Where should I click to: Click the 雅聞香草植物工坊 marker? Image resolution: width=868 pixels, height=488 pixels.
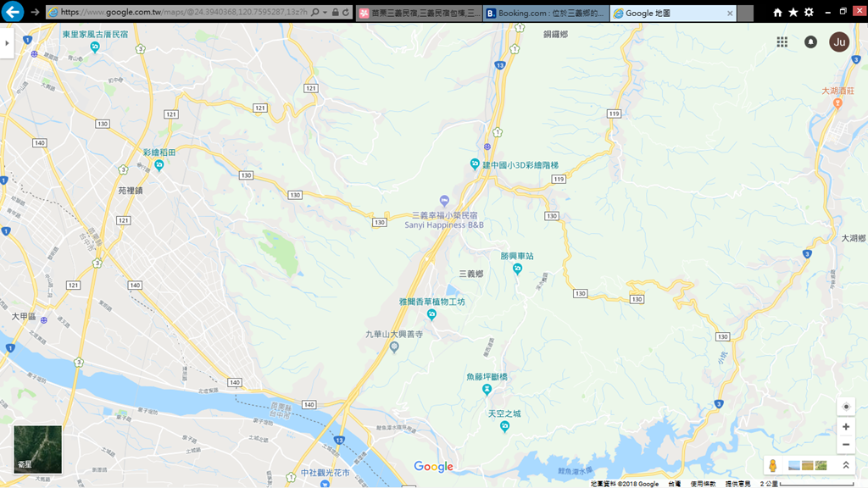(x=431, y=315)
